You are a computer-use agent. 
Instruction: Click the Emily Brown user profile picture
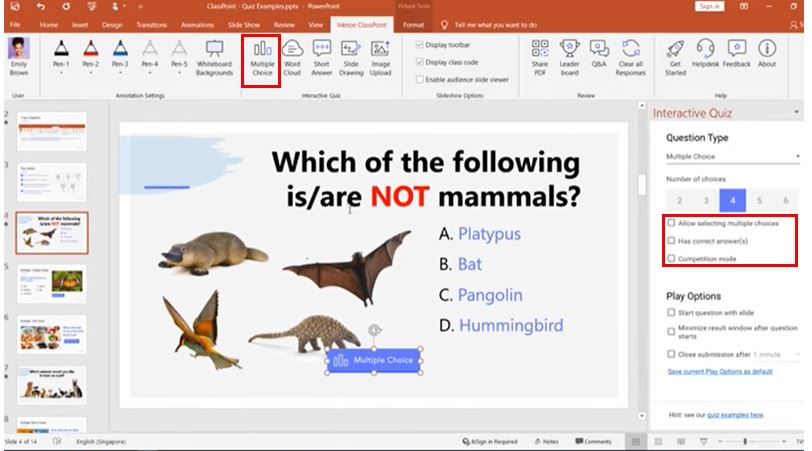tap(19, 48)
